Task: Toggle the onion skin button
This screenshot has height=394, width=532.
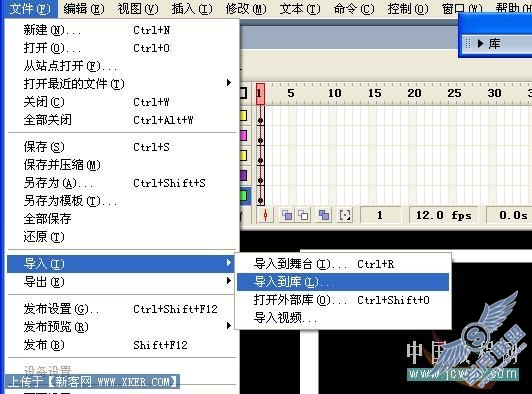Action: [x=287, y=215]
